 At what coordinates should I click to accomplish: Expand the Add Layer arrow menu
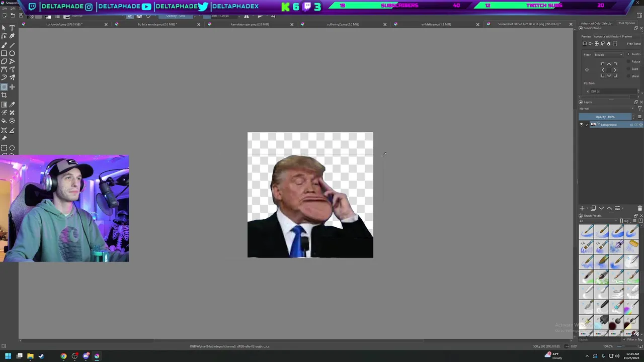coord(587,208)
